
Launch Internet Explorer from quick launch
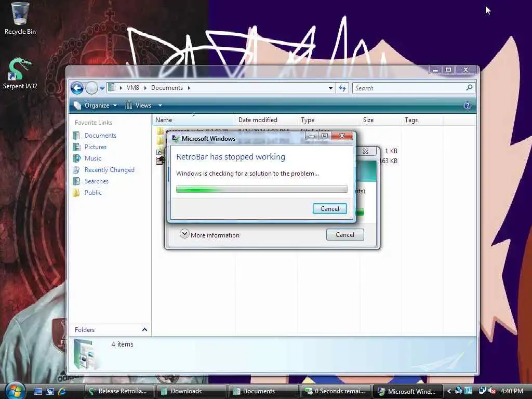[x=62, y=392]
